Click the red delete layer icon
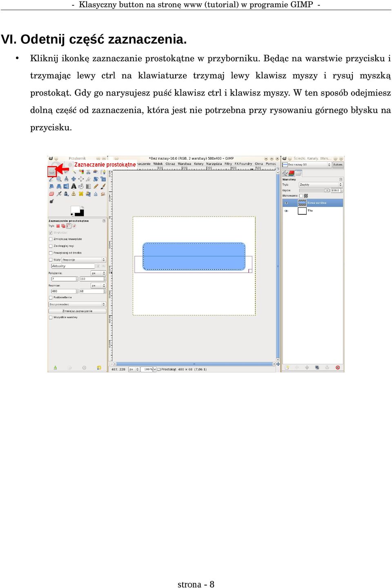The width and height of the screenshot is (392, 588). point(338,367)
